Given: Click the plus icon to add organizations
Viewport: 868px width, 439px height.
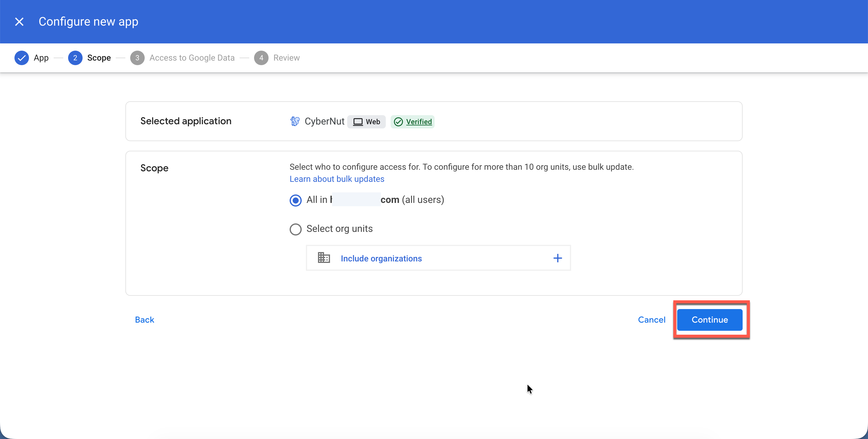Looking at the screenshot, I should click(x=557, y=258).
